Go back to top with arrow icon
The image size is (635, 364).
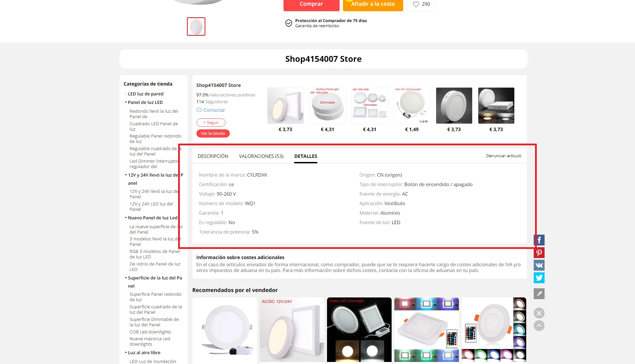click(539, 326)
